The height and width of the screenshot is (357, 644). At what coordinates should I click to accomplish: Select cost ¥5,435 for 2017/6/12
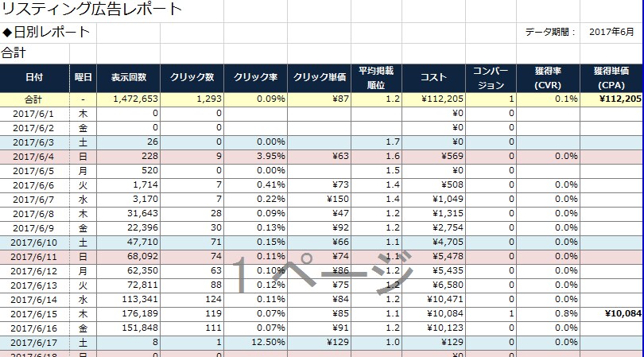coord(433,270)
